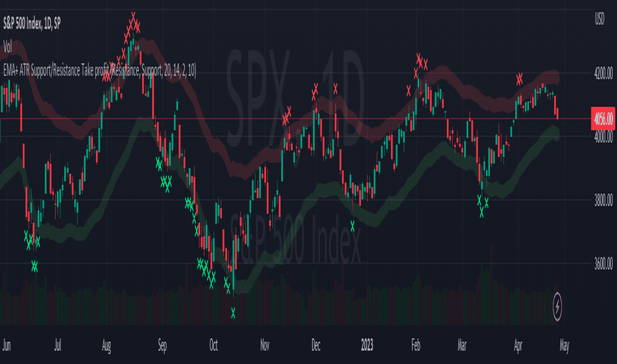Select the 4000.00 price axis label
This screenshot has width=617, height=364.
(603, 136)
